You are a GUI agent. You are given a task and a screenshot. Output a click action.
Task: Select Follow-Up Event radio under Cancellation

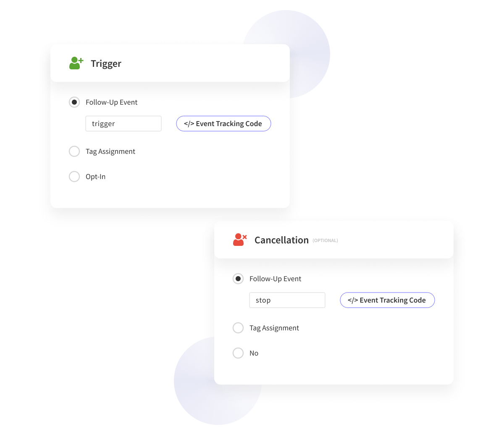point(238,279)
